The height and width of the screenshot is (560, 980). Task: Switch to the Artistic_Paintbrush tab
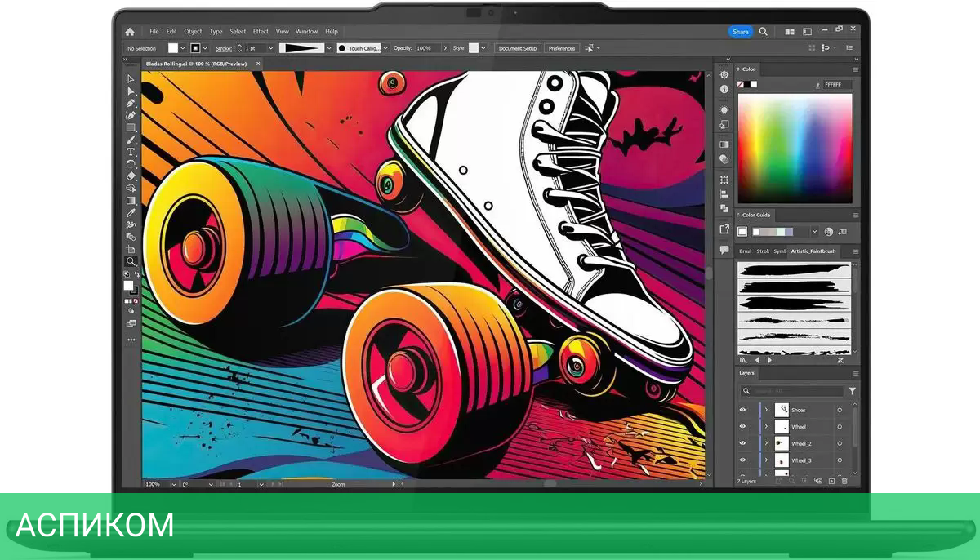pyautogui.click(x=813, y=251)
